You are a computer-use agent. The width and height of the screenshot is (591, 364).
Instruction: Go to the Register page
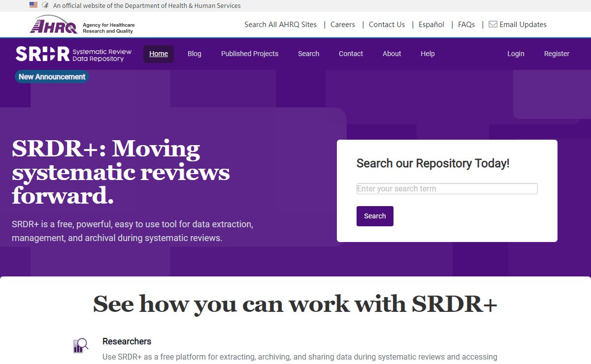tap(557, 54)
